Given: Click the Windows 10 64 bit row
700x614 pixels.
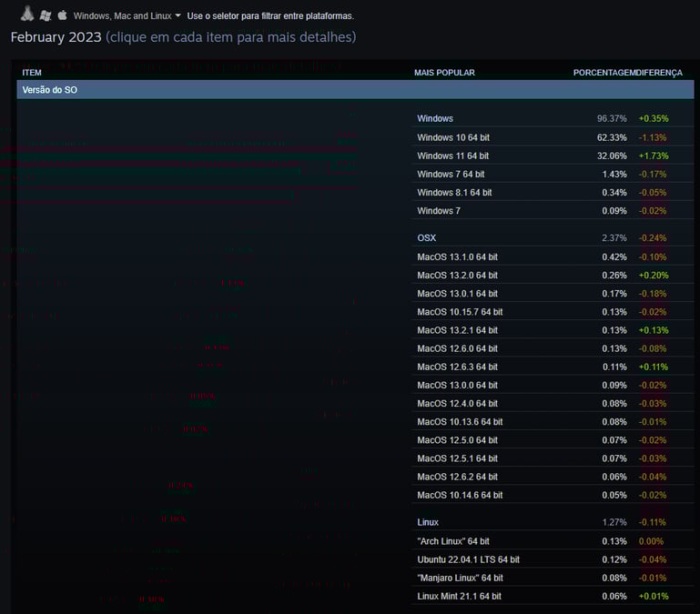Looking at the screenshot, I should pyautogui.click(x=553, y=137).
